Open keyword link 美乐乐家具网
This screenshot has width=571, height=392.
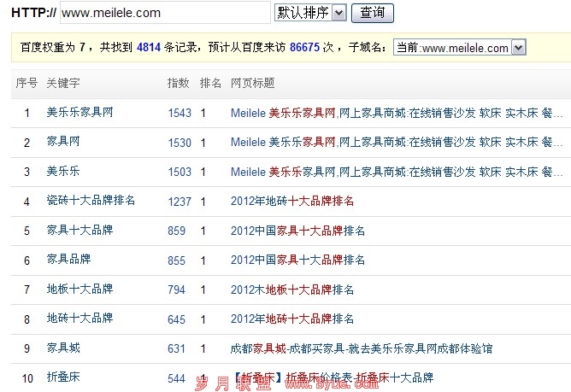tap(79, 113)
